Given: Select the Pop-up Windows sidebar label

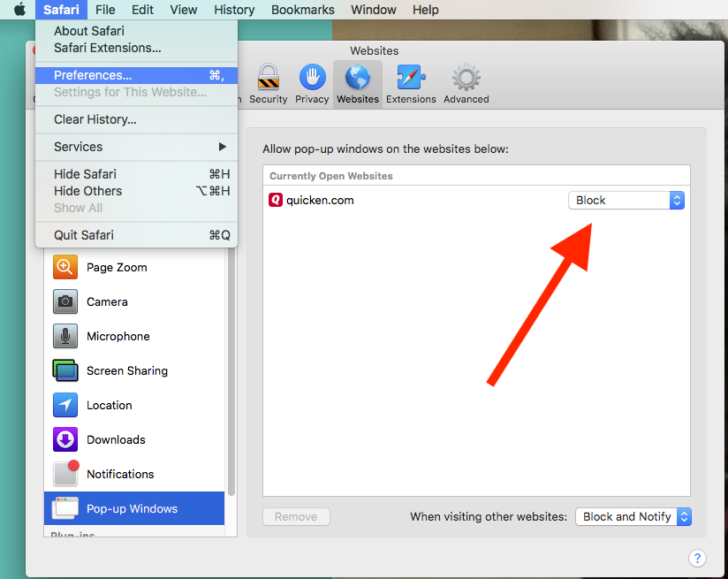Looking at the screenshot, I should tap(132, 509).
